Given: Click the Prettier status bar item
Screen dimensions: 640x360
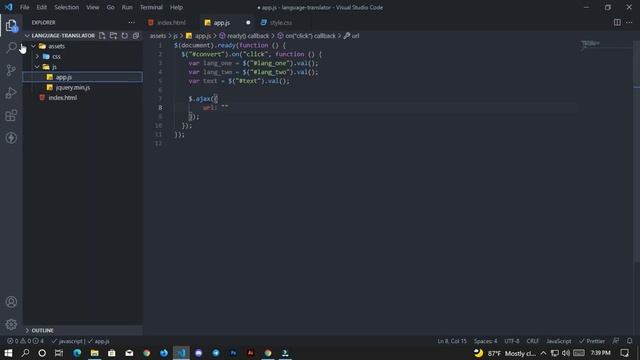Looking at the screenshot, I should coord(592,341).
